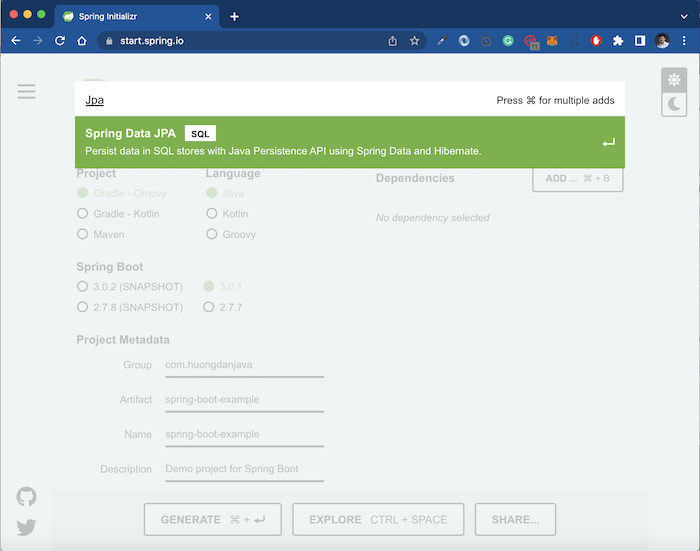Click the GENERATE button

(212, 519)
